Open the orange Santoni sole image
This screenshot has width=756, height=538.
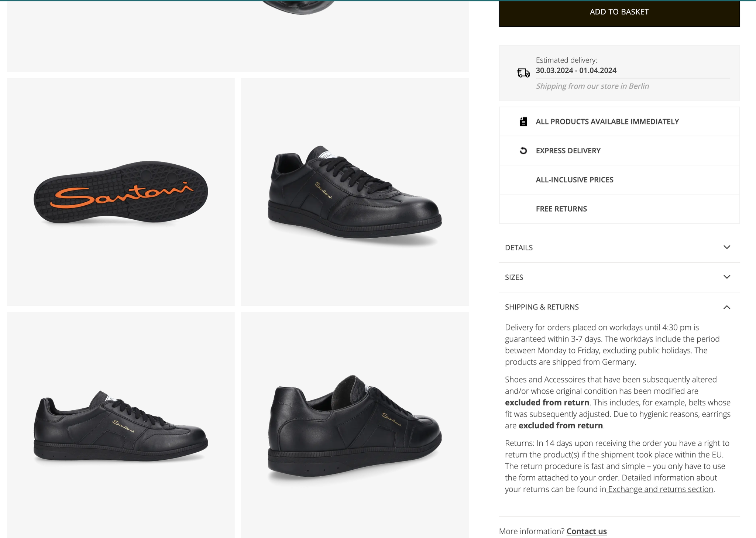pyautogui.click(x=121, y=192)
